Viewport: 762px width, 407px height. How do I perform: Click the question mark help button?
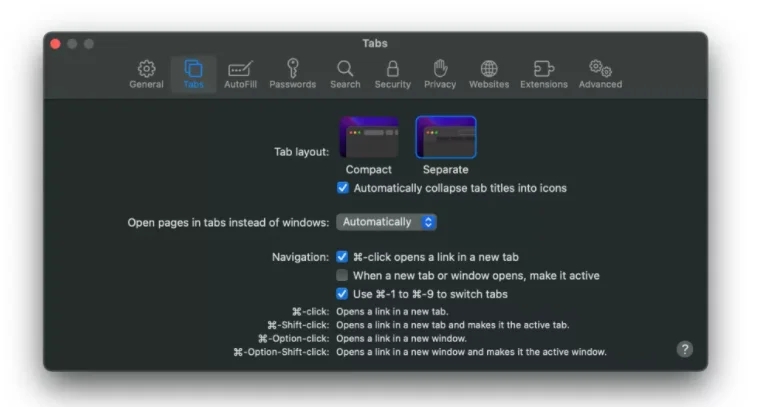click(x=684, y=349)
